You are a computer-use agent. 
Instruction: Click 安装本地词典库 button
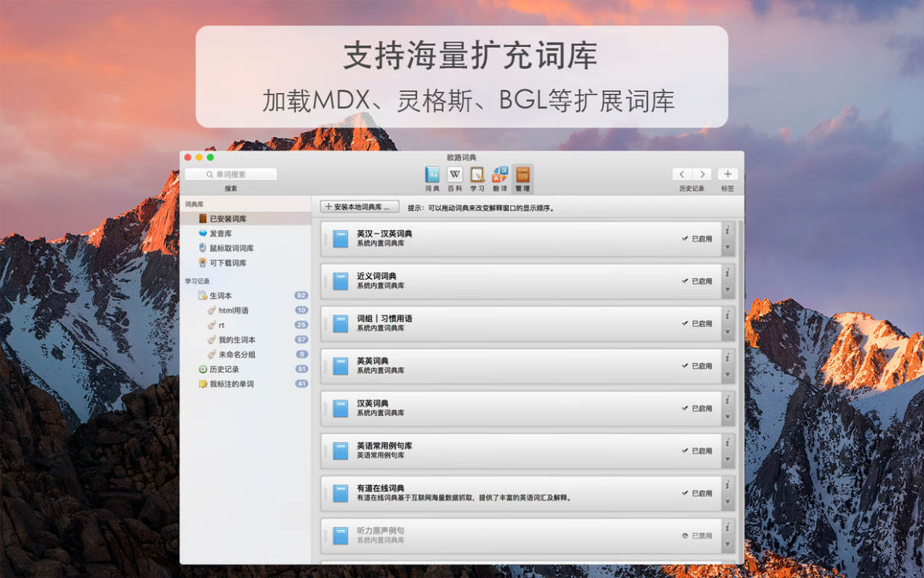tap(360, 207)
